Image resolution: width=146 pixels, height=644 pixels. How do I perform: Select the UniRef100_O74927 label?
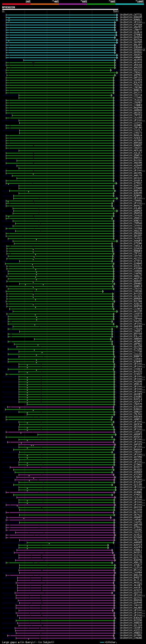(131, 374)
